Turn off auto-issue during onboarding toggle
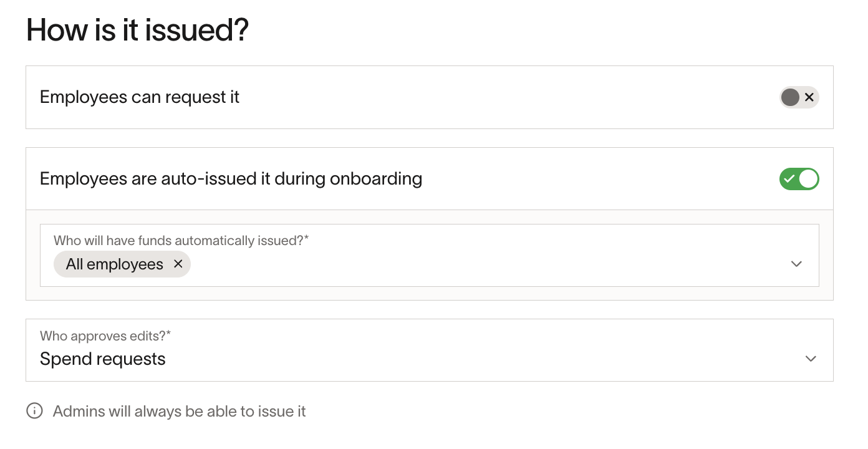Image resolution: width=868 pixels, height=449 pixels. coord(799,179)
